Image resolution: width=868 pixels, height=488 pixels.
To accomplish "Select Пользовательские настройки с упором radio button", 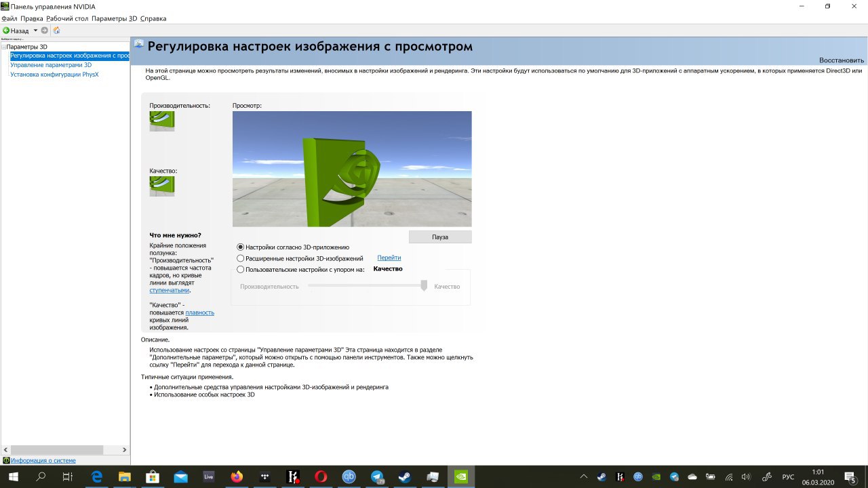I will tap(240, 269).
